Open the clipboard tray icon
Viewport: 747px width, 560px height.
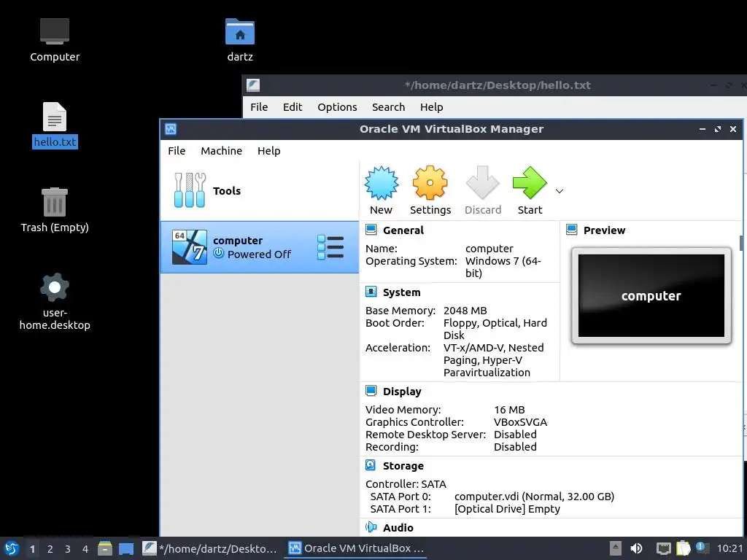(683, 548)
